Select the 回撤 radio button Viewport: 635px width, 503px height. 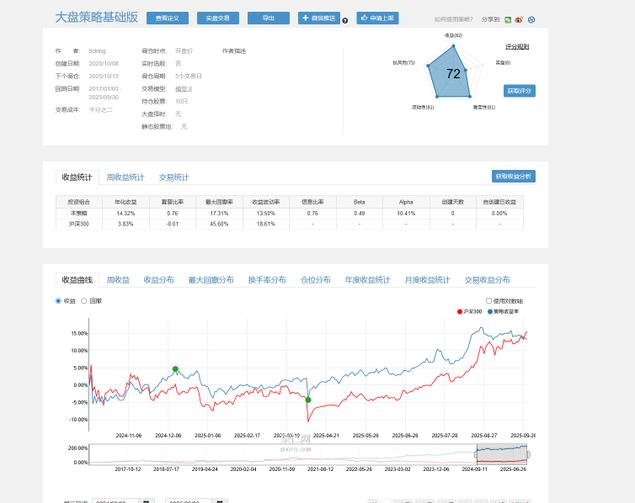(x=85, y=300)
